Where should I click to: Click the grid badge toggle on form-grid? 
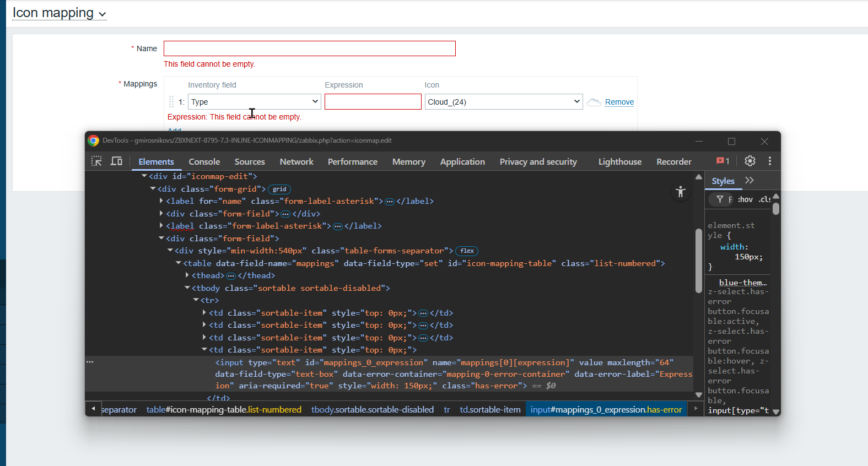(x=279, y=189)
